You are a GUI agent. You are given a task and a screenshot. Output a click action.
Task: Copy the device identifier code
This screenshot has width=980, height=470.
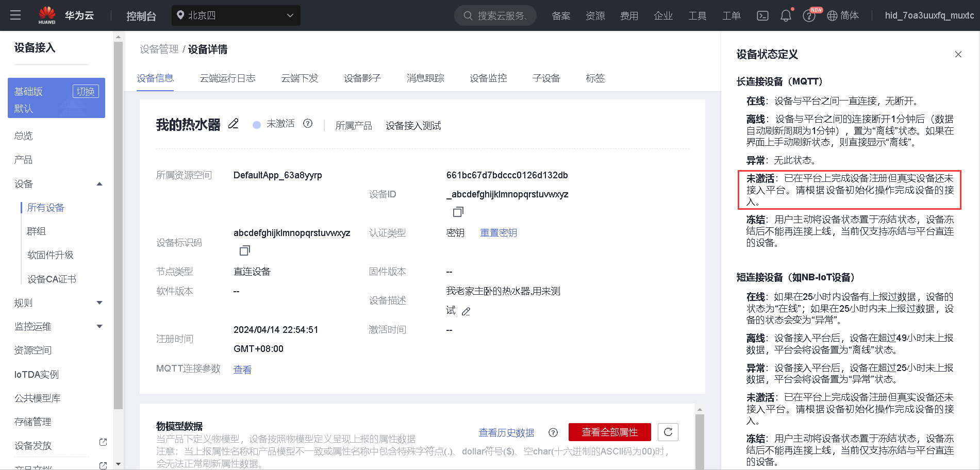[245, 250]
